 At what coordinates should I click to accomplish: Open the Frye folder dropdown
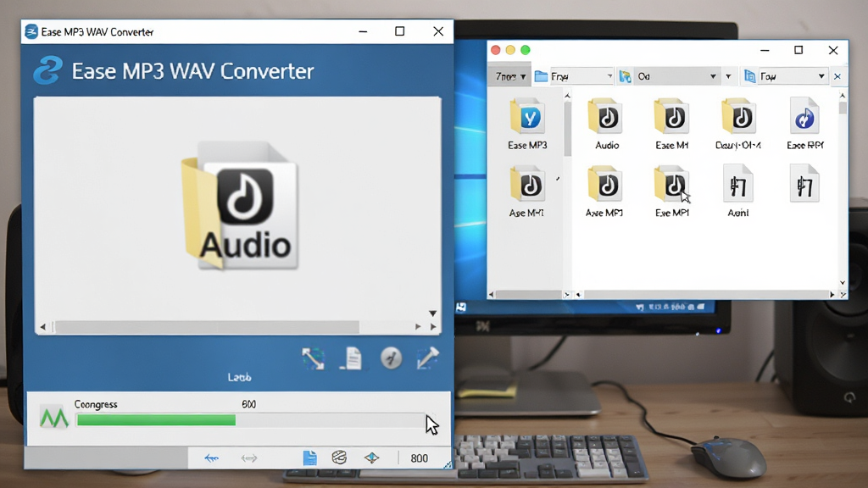(x=574, y=76)
